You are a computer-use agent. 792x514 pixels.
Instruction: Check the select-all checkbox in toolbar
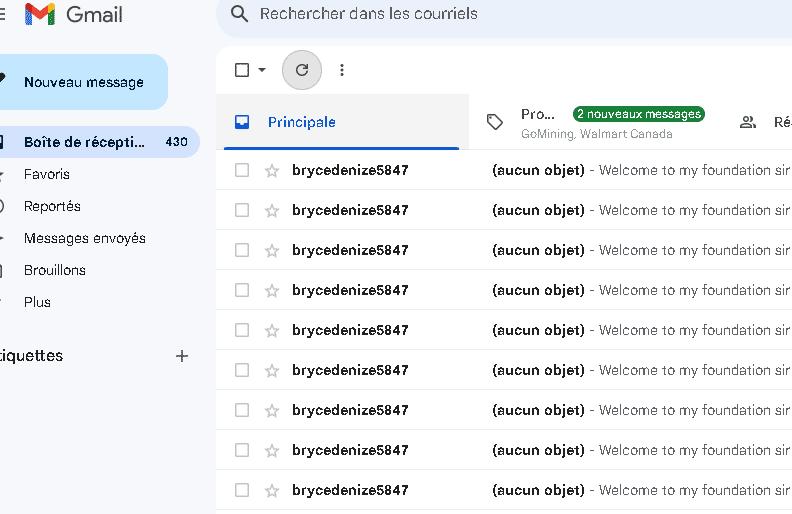click(x=242, y=70)
